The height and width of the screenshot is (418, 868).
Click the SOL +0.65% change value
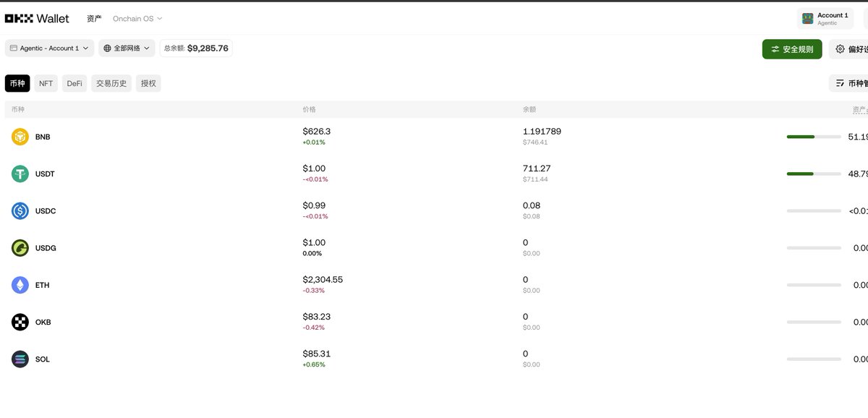(314, 364)
